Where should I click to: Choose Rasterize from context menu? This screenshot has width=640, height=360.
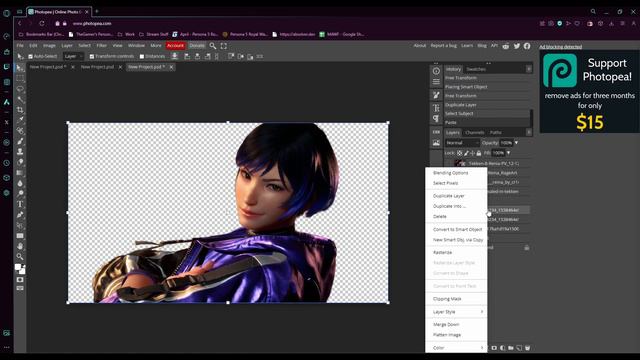click(x=442, y=253)
